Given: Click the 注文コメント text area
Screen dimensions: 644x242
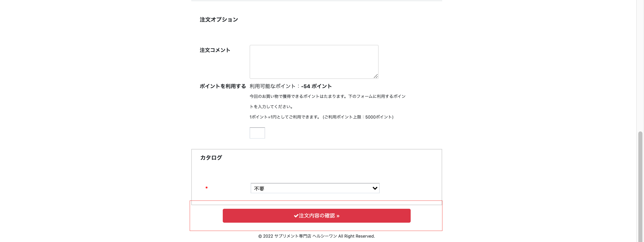Looking at the screenshot, I should 314,62.
